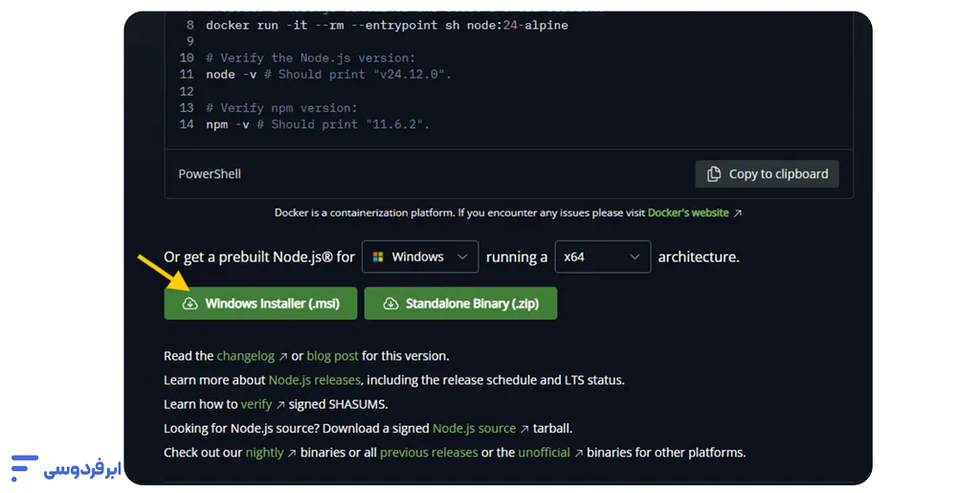
Task: Expand chevron of the Windows dropdown
Action: [462, 257]
